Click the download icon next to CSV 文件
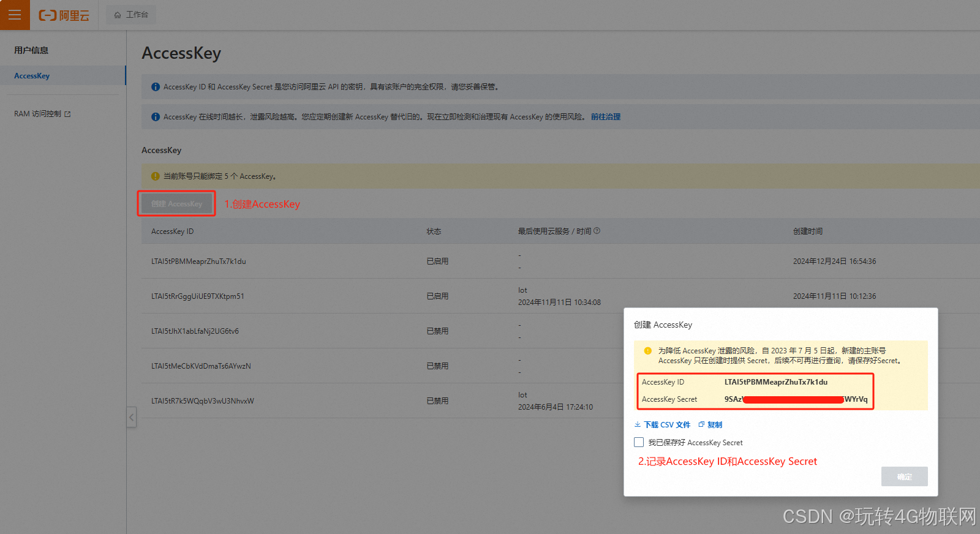Image resolution: width=980 pixels, height=534 pixels. click(638, 425)
